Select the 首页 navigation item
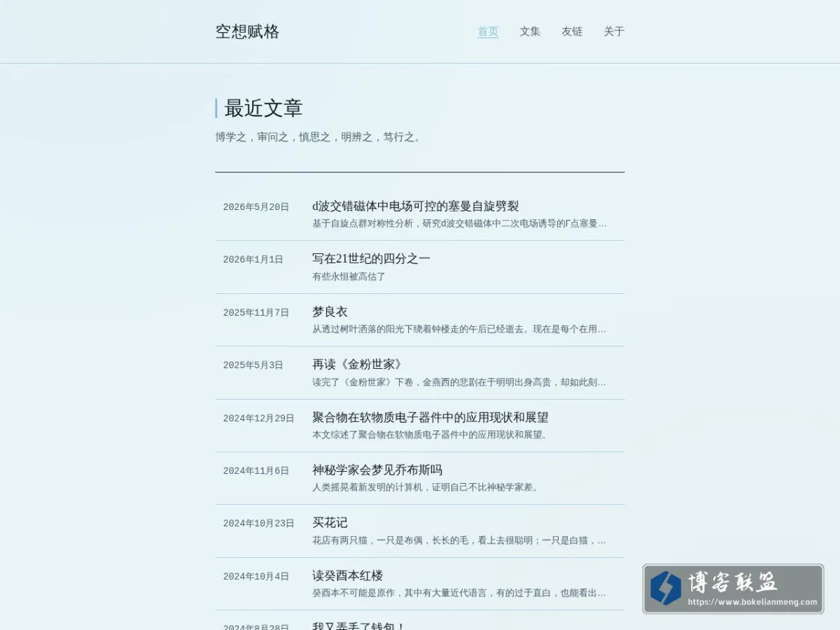 488,31
